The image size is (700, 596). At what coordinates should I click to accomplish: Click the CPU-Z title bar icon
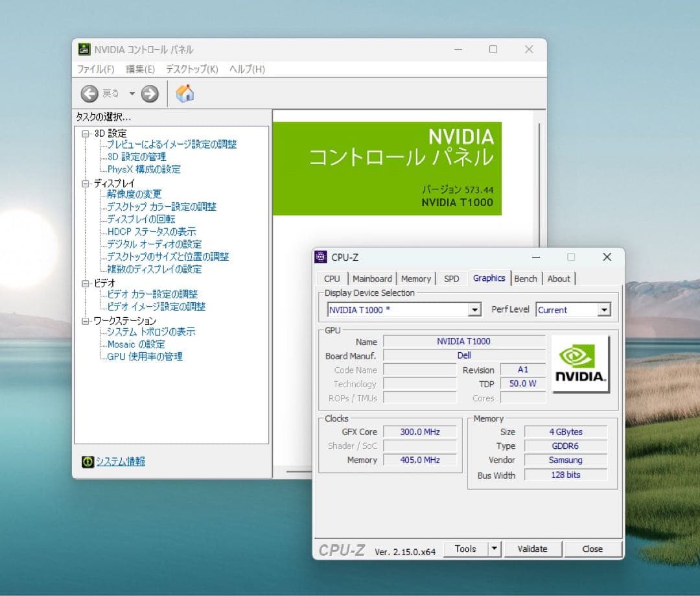click(321, 257)
